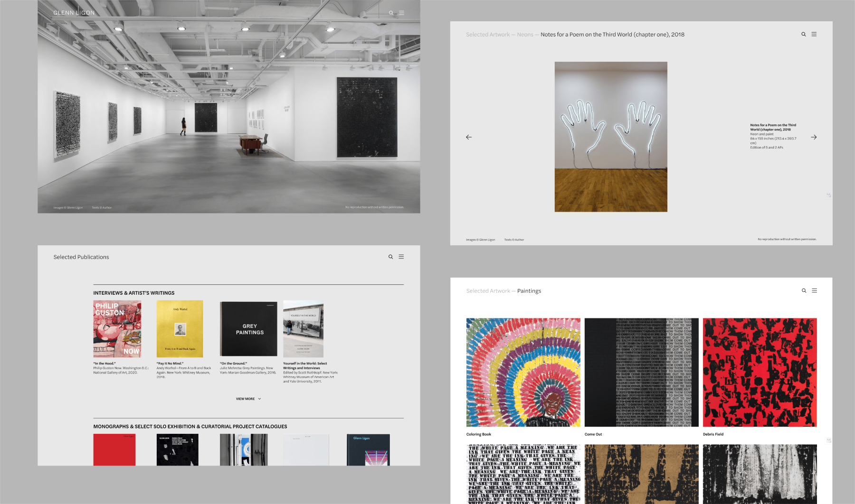This screenshot has width=855, height=504.
Task: Click Selected Artwork breadcrumb on Neons page
Action: pyautogui.click(x=487, y=35)
